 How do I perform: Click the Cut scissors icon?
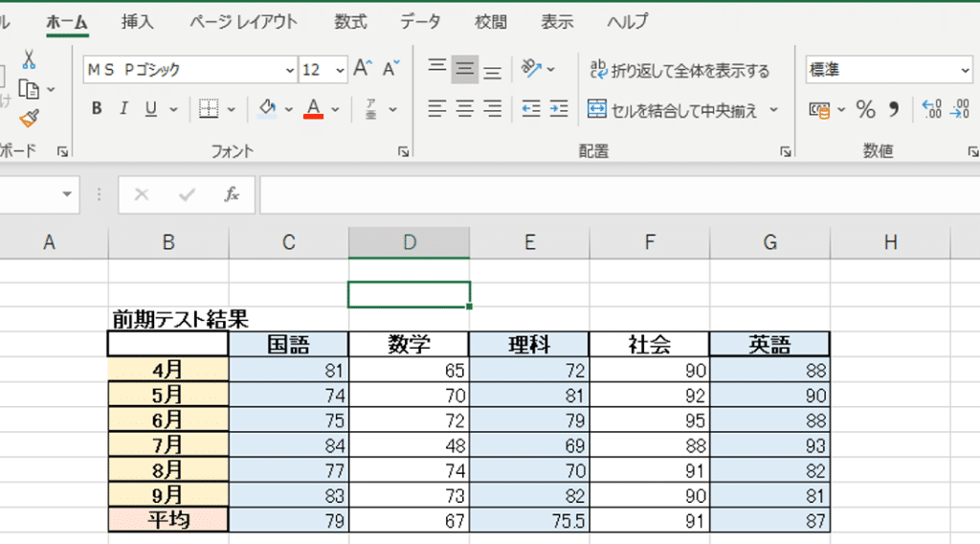coord(28,59)
